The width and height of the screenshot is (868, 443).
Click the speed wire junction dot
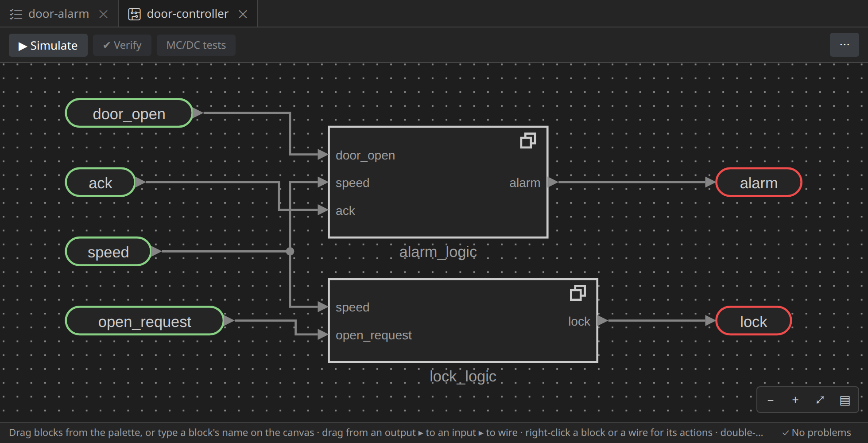[x=290, y=252]
